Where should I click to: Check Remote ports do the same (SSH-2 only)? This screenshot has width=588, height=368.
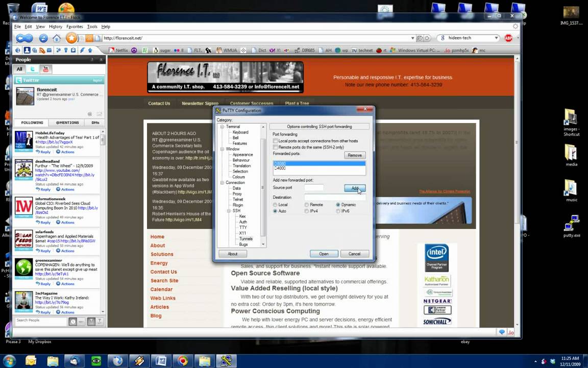coord(275,147)
